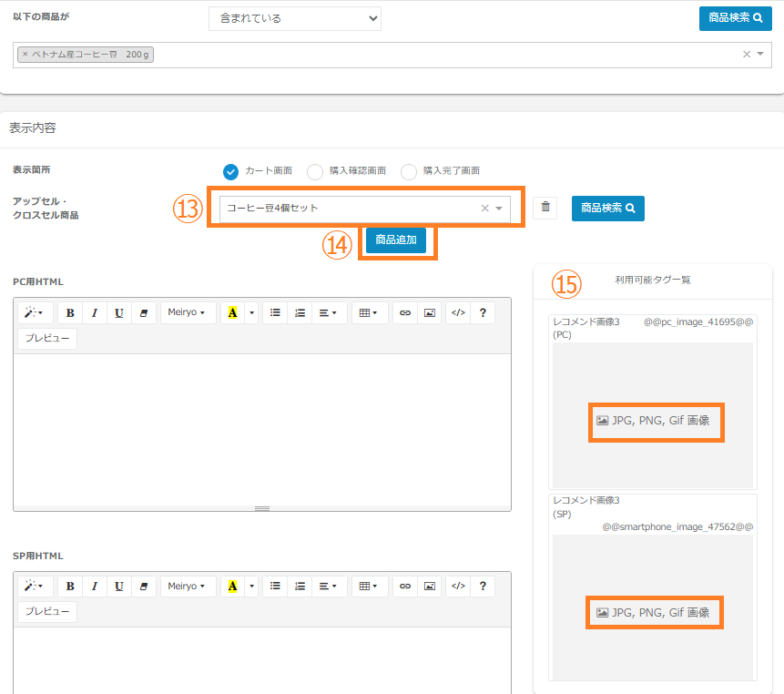Insert picture in SP HTML editor
The width and height of the screenshot is (784, 694).
429,587
